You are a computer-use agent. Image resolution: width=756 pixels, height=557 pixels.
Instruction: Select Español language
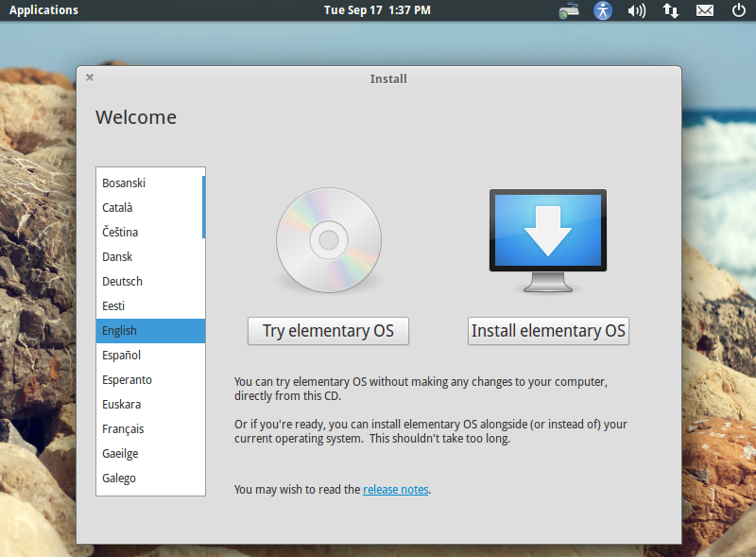point(150,356)
